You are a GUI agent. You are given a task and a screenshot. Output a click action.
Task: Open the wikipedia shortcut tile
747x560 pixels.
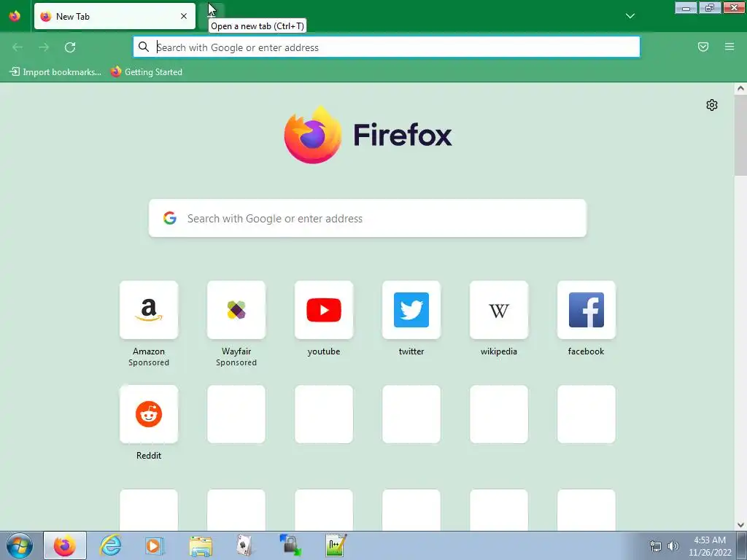[x=499, y=310]
